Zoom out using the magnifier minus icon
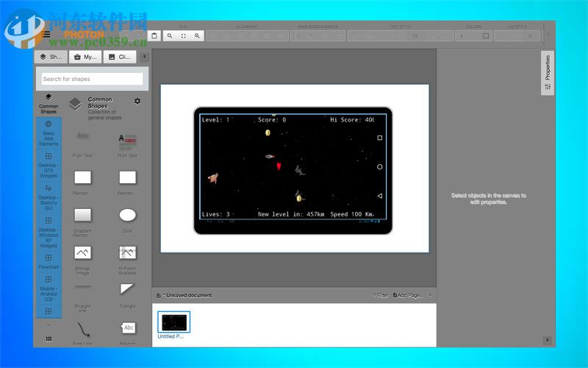The image size is (588, 368). [x=170, y=35]
